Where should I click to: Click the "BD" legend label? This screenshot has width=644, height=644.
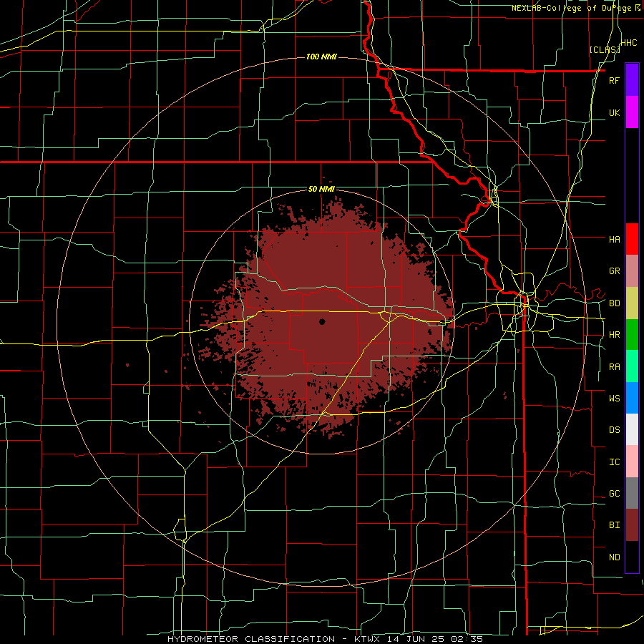(x=614, y=303)
